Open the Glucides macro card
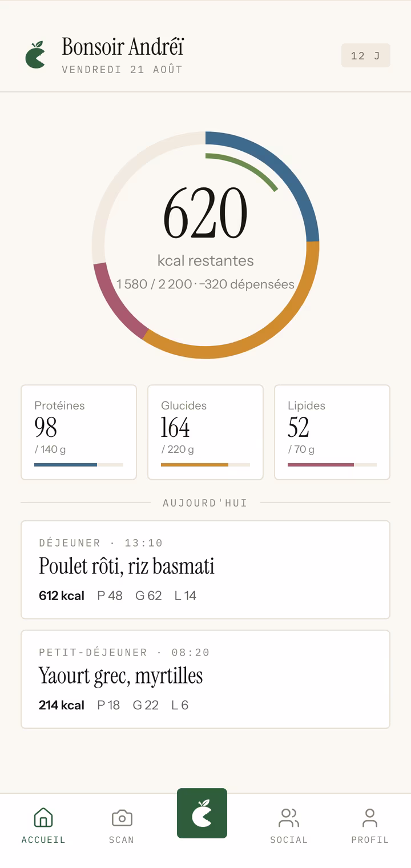 205,432
